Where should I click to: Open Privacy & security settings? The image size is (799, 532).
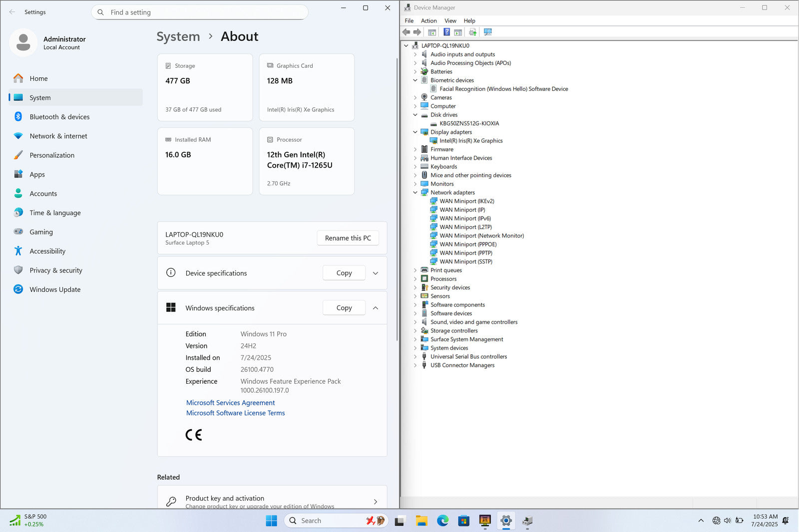coord(75,270)
